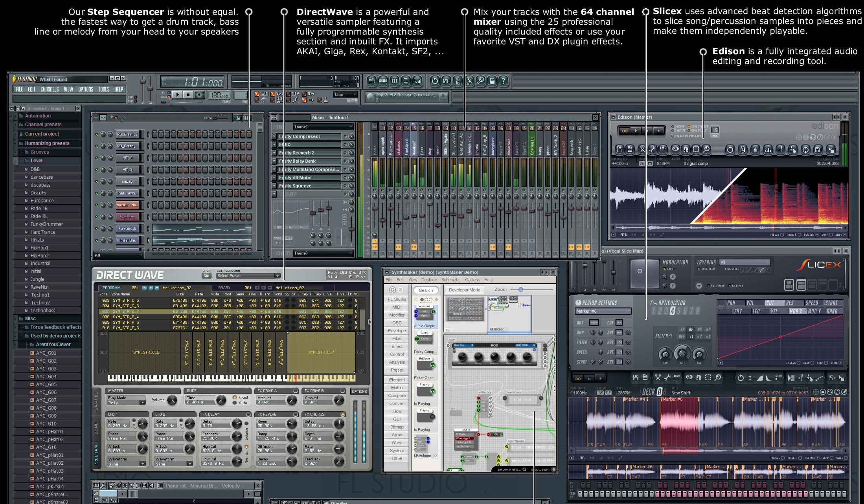864x504 pixels.
Task: Select Edison's ON INPUT record option
Action: click(x=698, y=126)
